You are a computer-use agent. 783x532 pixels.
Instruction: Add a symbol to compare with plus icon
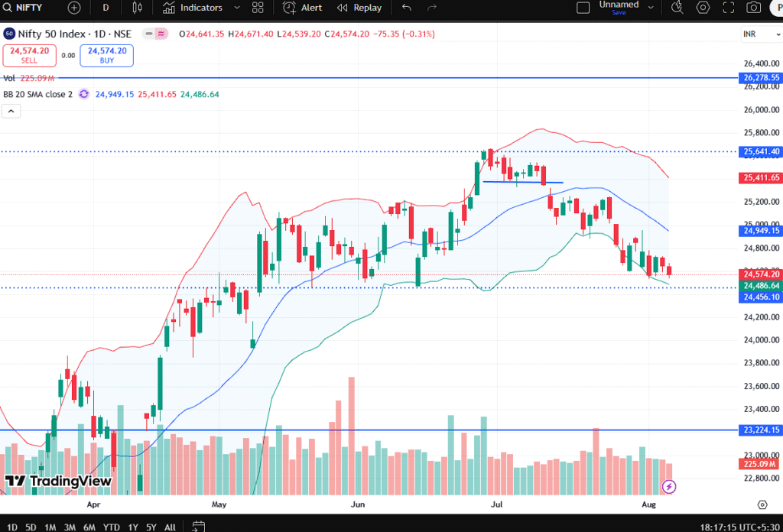coord(74,8)
